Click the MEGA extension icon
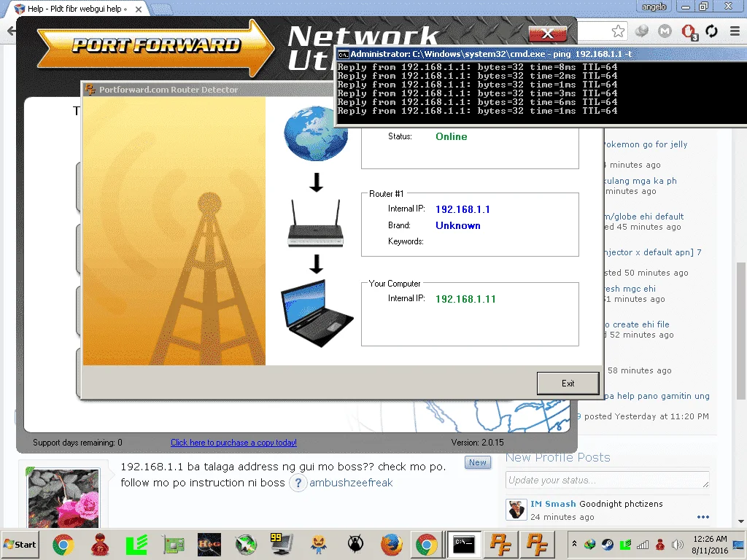747x560 pixels. click(665, 31)
